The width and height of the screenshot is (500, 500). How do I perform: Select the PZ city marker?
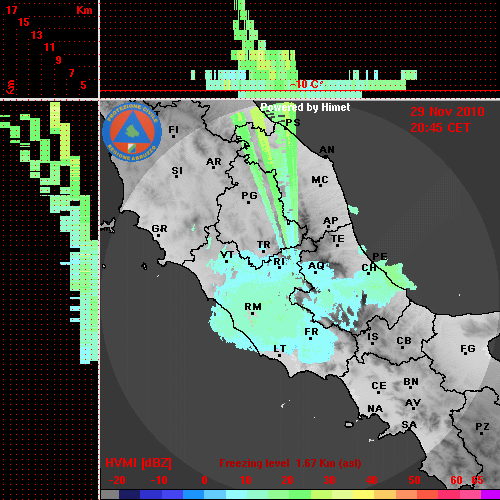482,433
